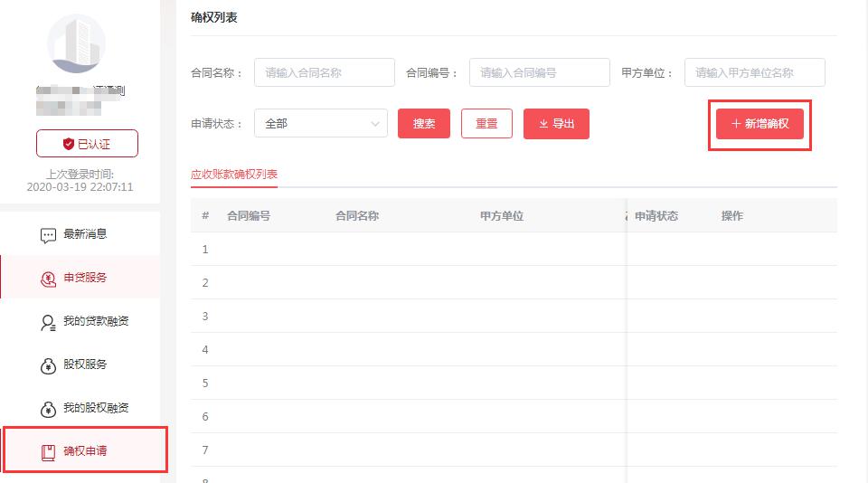This screenshot has height=483, width=868.
Task: Open 我的股权融资 in the sidebar
Action: pos(80,408)
